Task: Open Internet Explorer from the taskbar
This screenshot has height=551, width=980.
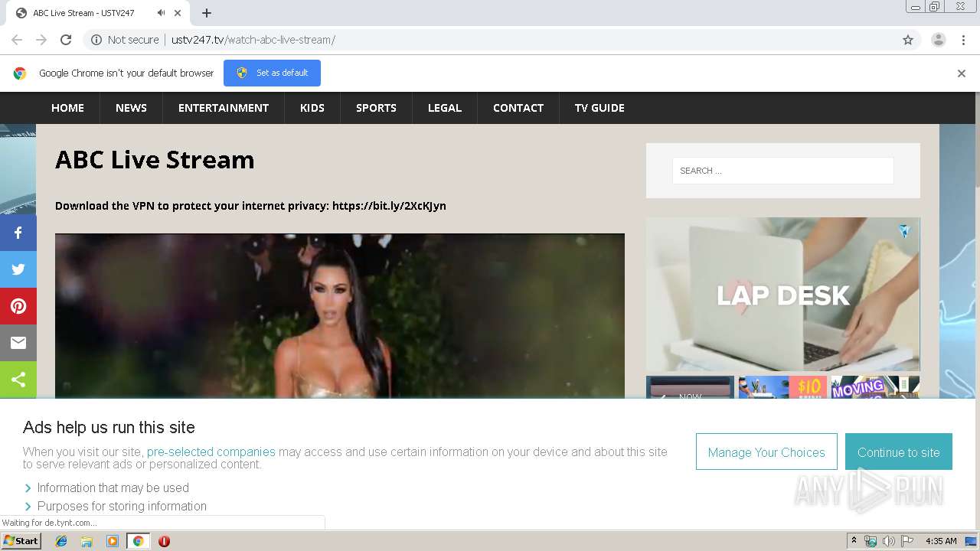Action: click(x=61, y=541)
